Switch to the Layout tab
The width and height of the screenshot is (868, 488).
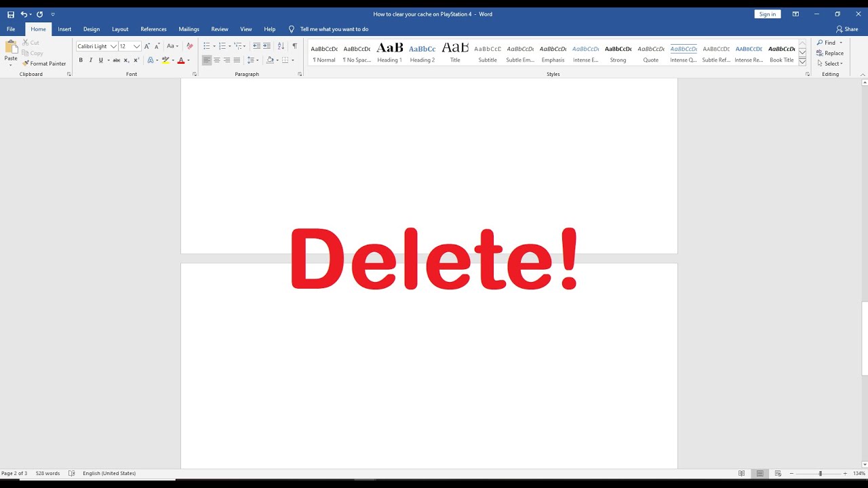(x=120, y=29)
